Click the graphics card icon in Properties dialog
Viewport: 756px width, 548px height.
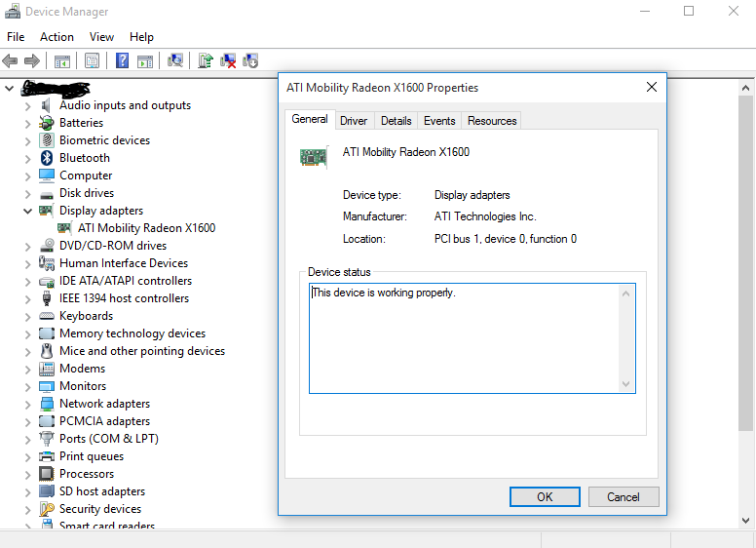[314, 157]
